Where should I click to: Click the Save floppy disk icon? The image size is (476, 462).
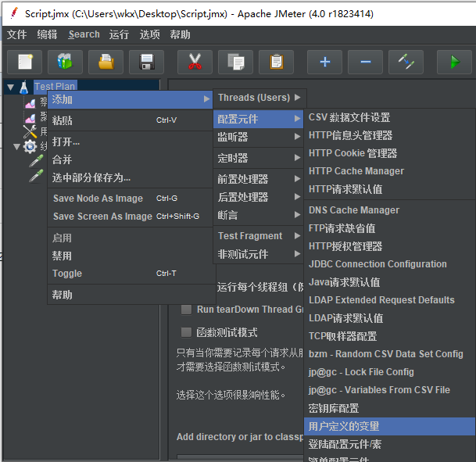click(146, 62)
